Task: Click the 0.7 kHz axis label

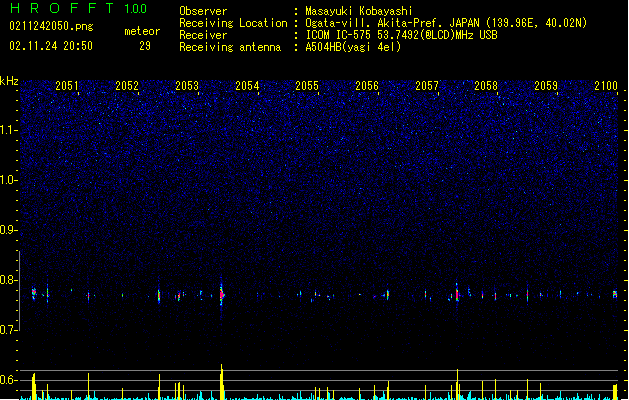Action: [9, 330]
